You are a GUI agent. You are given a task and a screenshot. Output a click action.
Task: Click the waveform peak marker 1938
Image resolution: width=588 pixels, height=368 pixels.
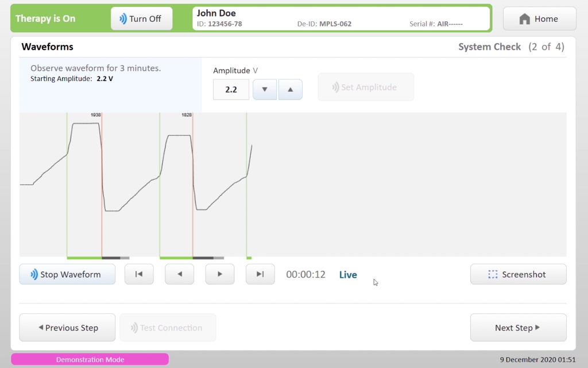(x=96, y=115)
